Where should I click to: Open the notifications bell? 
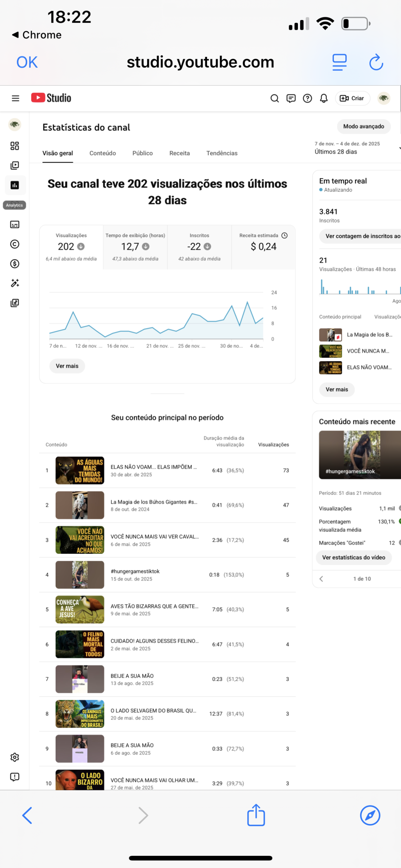324,98
